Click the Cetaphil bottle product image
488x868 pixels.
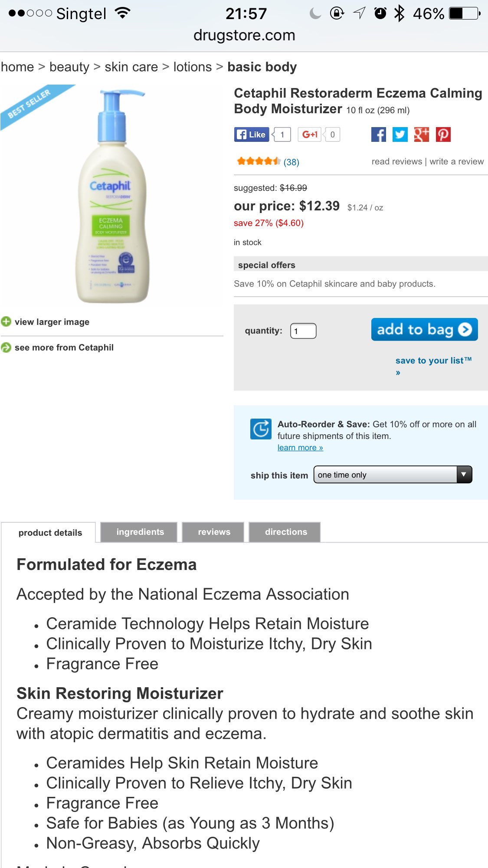[x=113, y=197]
